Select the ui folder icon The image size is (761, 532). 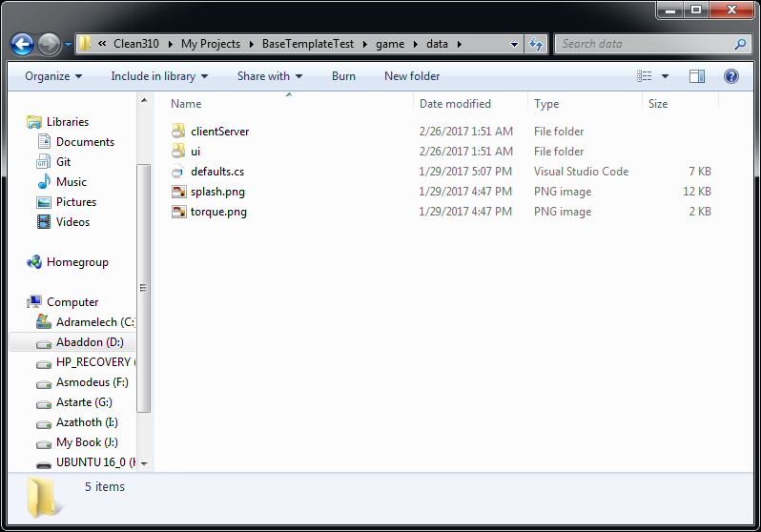point(178,151)
